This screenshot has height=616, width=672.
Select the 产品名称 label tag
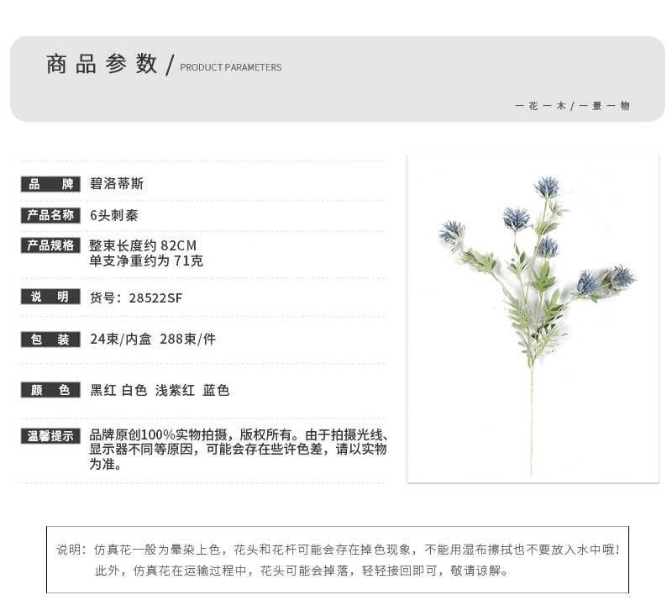pyautogui.click(x=50, y=215)
